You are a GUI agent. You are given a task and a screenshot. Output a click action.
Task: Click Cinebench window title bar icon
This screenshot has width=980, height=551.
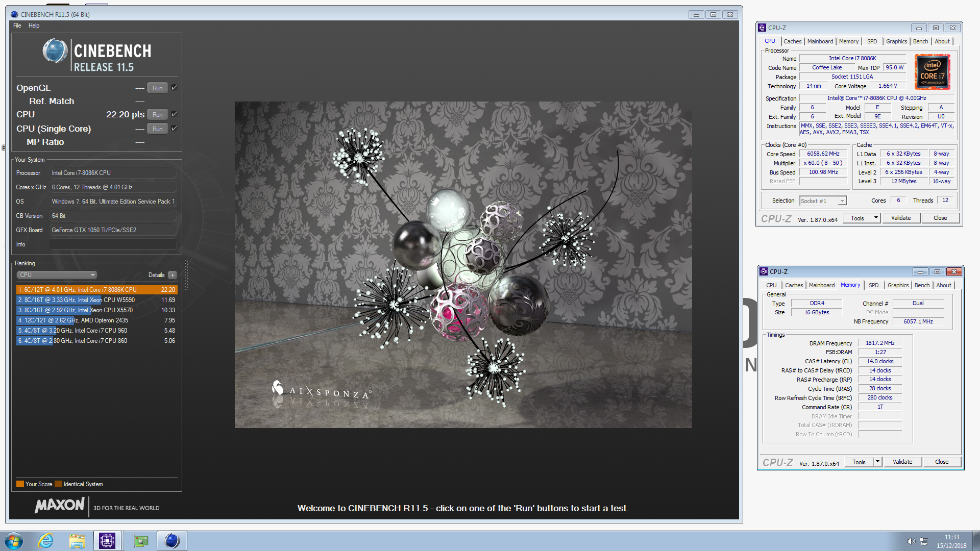[14, 14]
